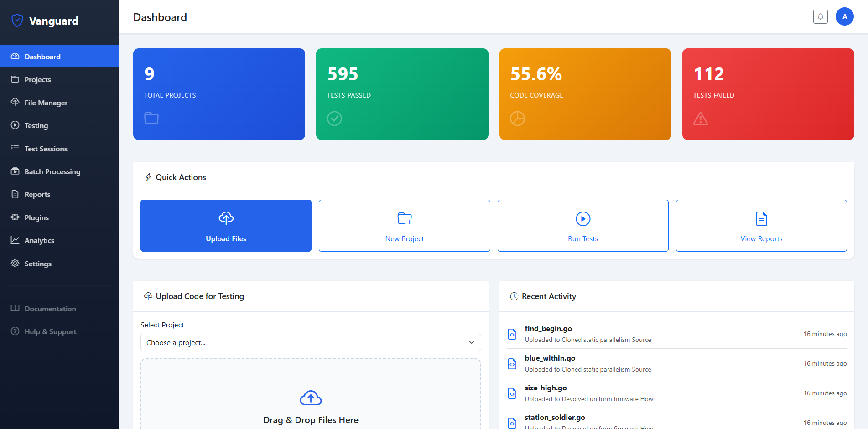Screen dimensions: 868x429
Task: Open the Analytics sidebar item
Action: 39,240
